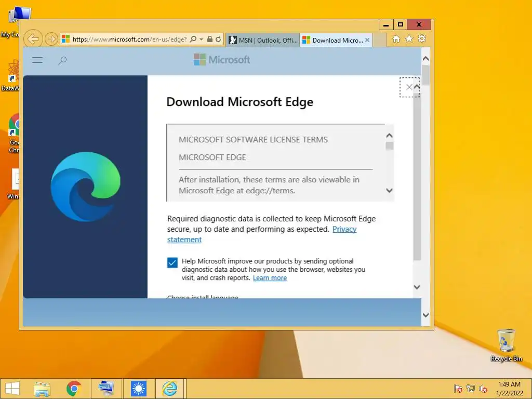Click the network tray icon
532x399 pixels.
pos(471,389)
